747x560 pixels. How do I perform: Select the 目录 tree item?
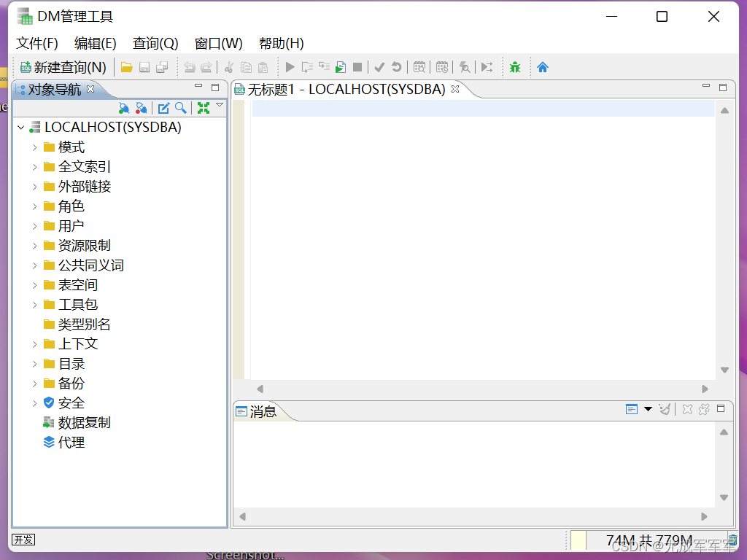pyautogui.click(x=71, y=364)
